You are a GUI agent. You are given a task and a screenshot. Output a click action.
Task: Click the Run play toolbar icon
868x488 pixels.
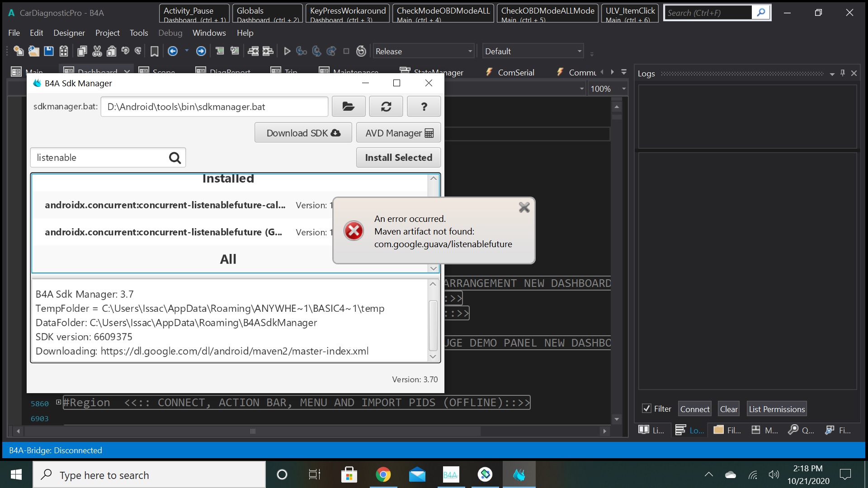tap(287, 51)
